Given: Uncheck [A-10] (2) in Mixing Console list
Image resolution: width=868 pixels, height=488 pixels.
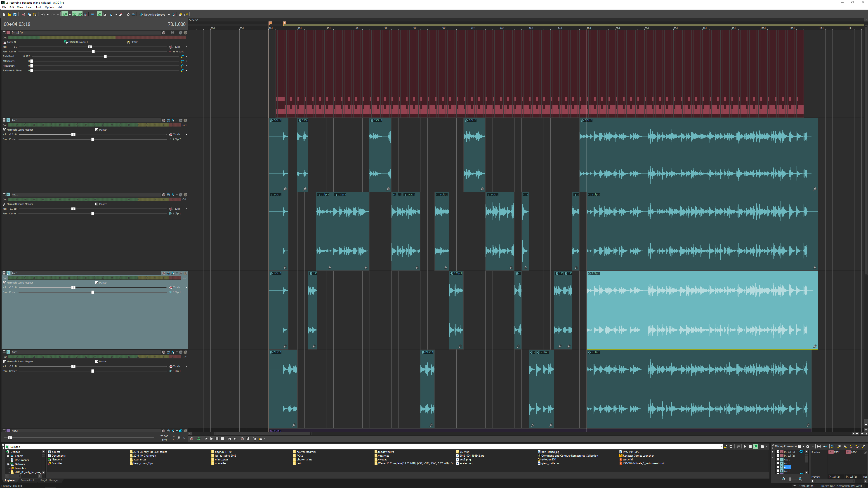Looking at the screenshot, I should 778,452.
